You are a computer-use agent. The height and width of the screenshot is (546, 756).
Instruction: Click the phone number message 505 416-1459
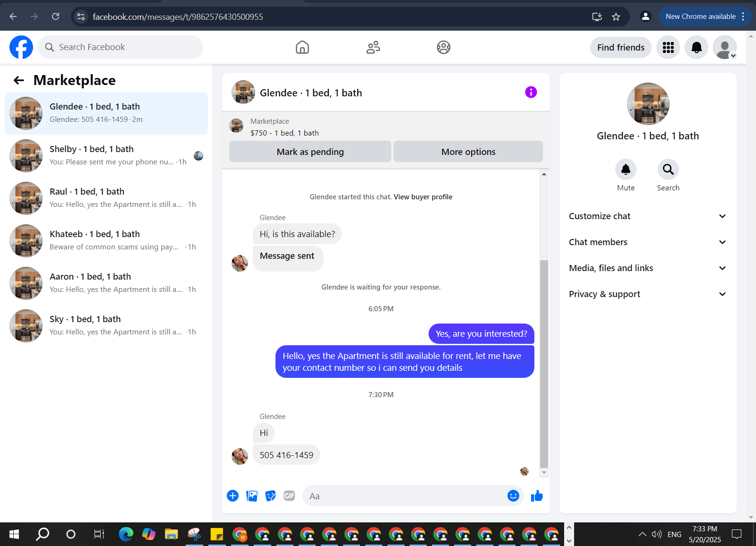click(x=286, y=455)
